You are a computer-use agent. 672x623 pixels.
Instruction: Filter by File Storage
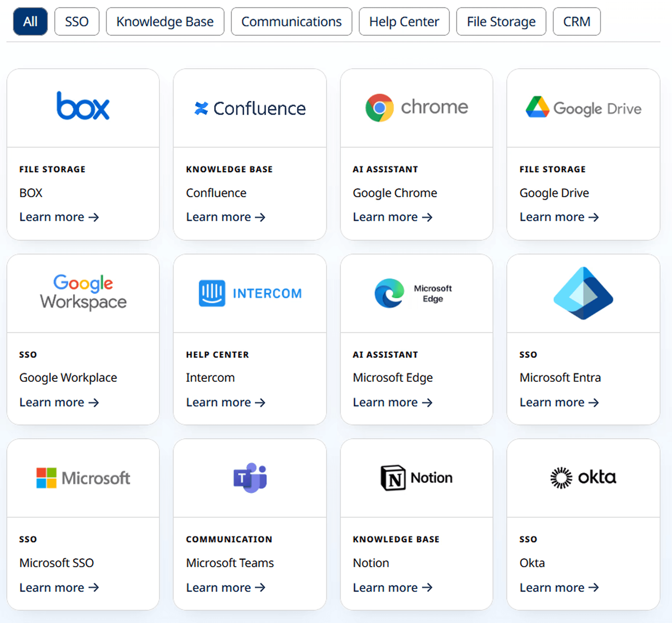(501, 21)
